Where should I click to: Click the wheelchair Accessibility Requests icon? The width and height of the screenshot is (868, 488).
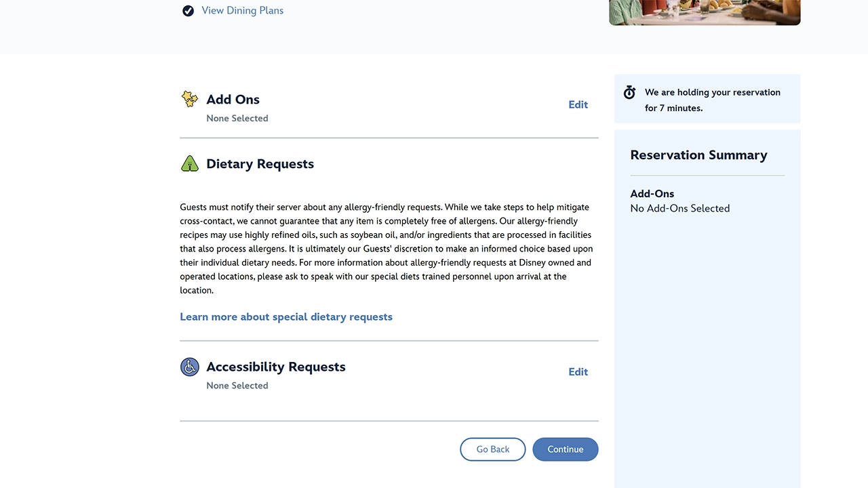coord(190,367)
